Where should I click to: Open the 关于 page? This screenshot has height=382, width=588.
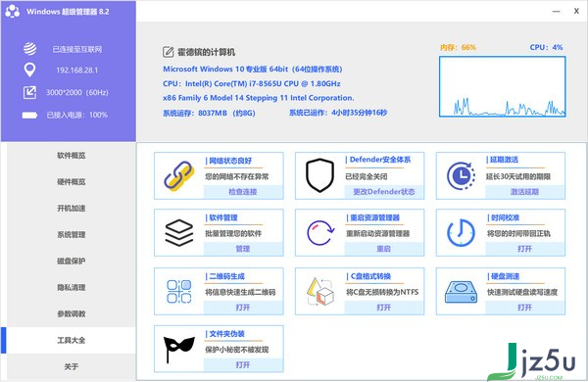point(72,366)
